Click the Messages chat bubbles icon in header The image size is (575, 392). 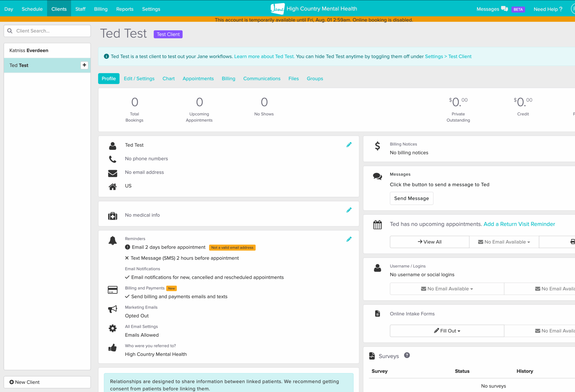coord(504,9)
